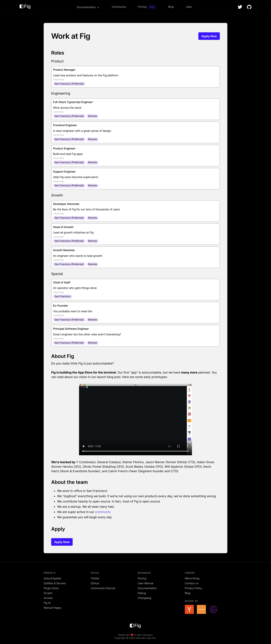
Task: Expand the Documentation dropdown menu
Action: tap(88, 7)
